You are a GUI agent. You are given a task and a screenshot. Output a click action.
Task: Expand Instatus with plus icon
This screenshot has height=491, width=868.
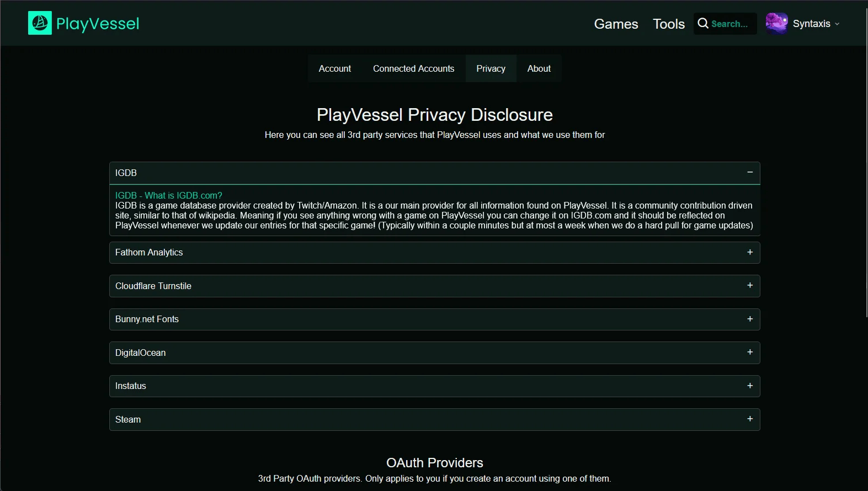[x=750, y=386]
